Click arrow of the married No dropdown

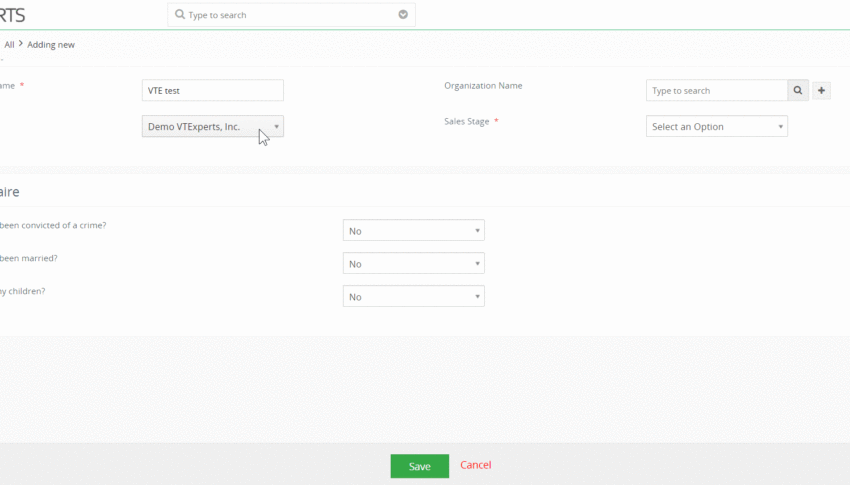(x=477, y=264)
